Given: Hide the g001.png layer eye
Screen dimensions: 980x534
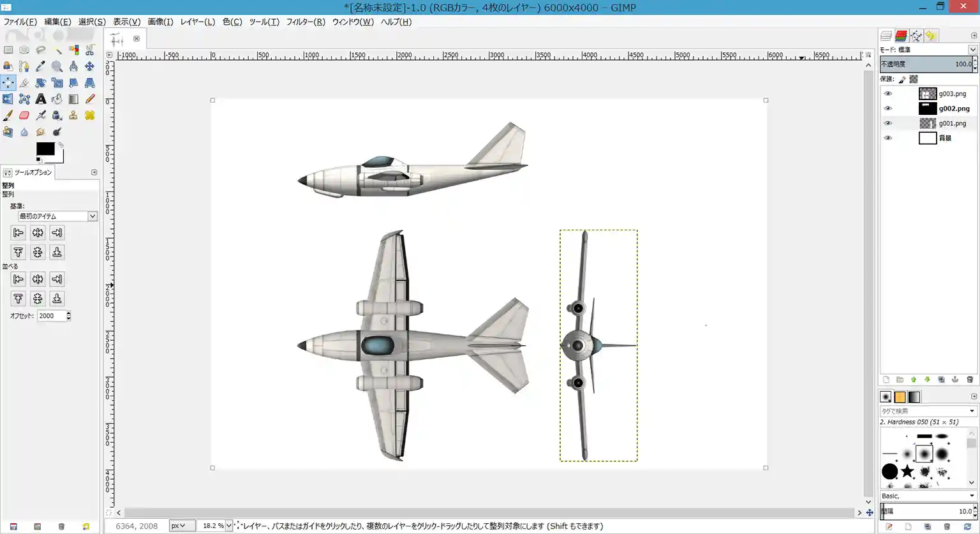Looking at the screenshot, I should (x=887, y=123).
